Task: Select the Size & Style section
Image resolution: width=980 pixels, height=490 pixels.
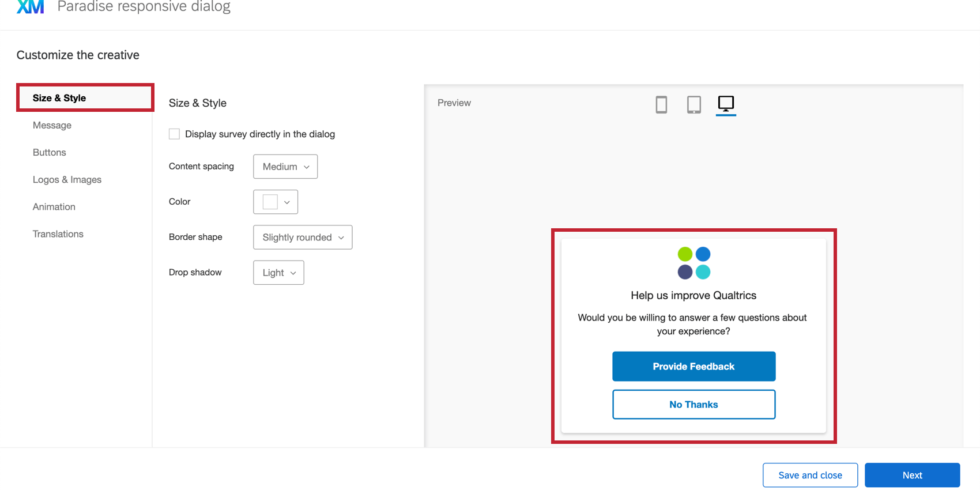Action: coord(85,98)
